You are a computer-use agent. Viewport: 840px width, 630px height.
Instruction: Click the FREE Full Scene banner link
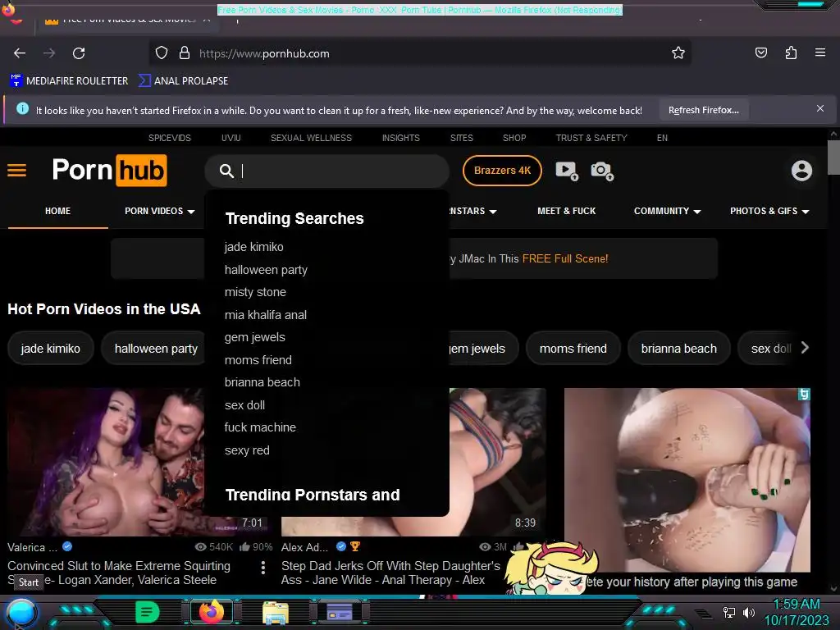point(565,258)
